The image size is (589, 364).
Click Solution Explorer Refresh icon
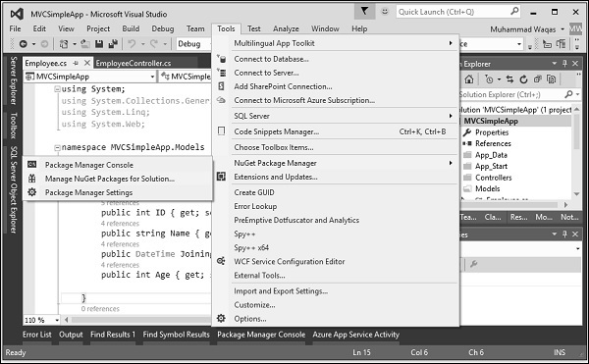pyautogui.click(x=523, y=79)
